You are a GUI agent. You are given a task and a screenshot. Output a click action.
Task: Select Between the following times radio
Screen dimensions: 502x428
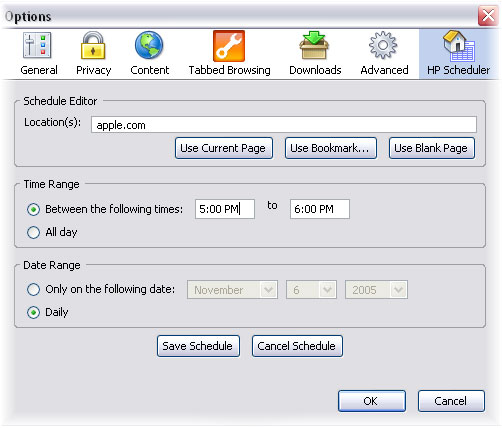click(33, 209)
